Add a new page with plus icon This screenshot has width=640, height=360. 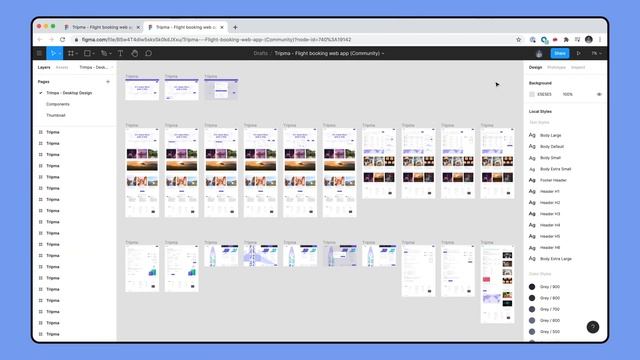click(108, 82)
